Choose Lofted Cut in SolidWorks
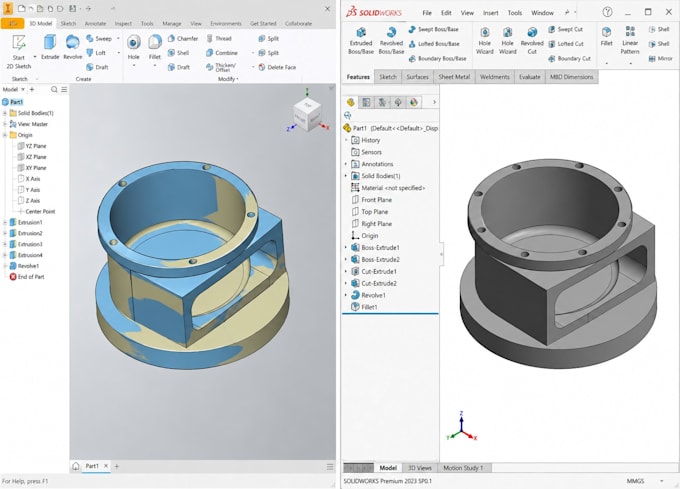680x489 pixels. click(566, 44)
